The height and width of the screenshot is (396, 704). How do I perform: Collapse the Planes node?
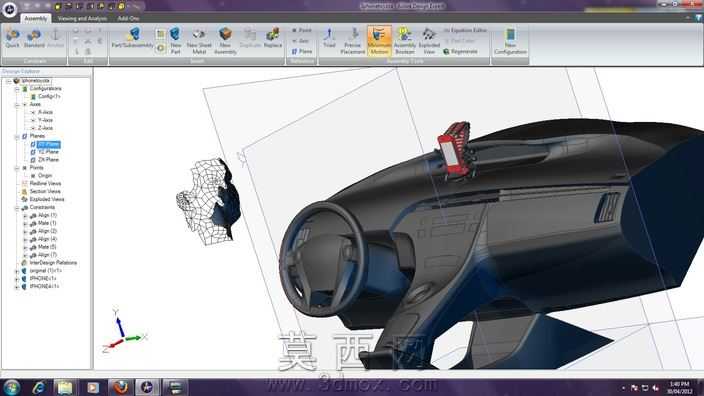17,136
